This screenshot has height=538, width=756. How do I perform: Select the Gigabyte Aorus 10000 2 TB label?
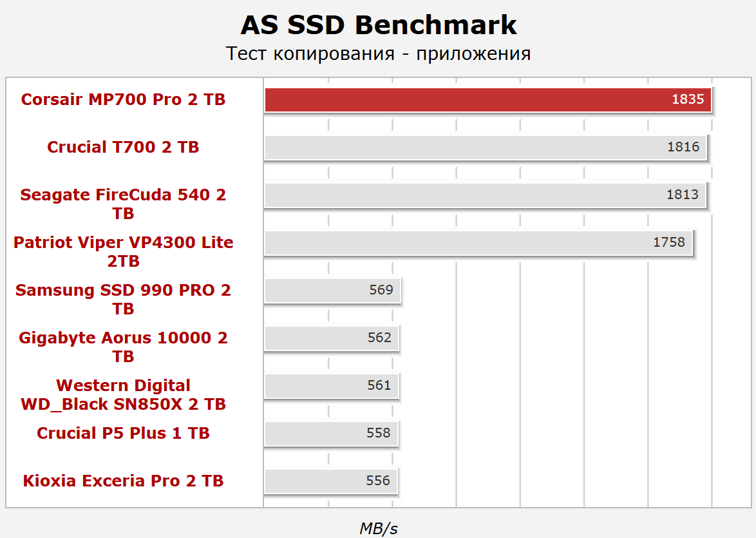[x=123, y=347]
